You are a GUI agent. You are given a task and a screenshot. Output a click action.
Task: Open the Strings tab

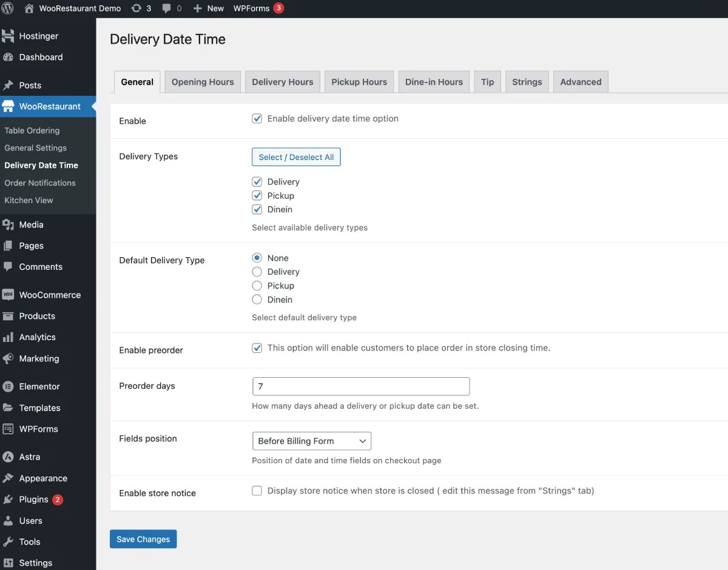(x=527, y=81)
